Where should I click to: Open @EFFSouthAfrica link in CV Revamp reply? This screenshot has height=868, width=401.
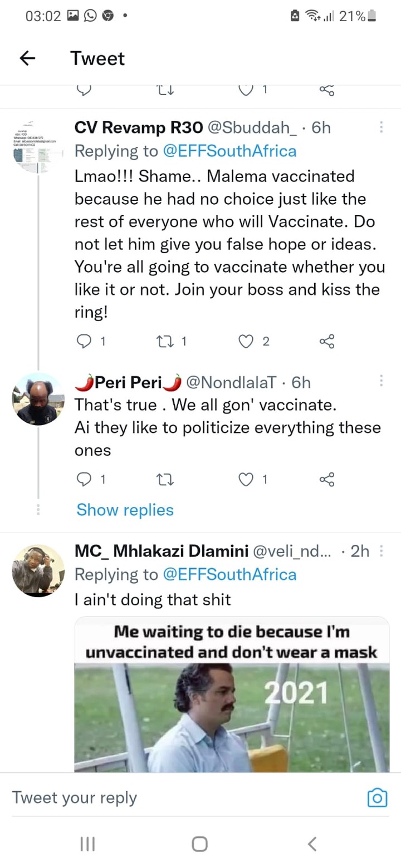pyautogui.click(x=229, y=151)
